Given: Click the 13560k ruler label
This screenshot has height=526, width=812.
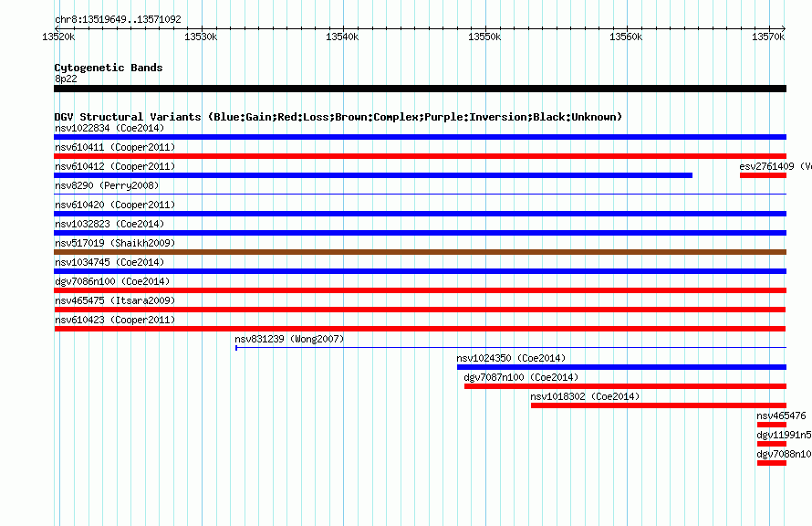Looking at the screenshot, I should (x=626, y=37).
